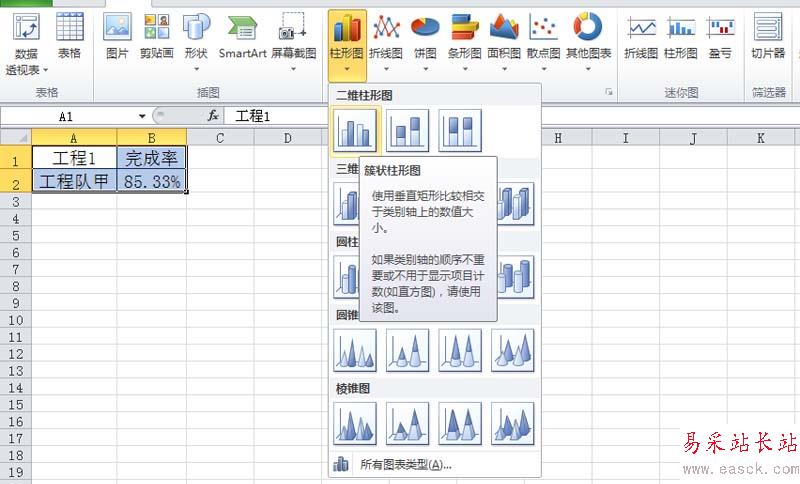Select the 3D column chart thumbnail

tap(516, 204)
